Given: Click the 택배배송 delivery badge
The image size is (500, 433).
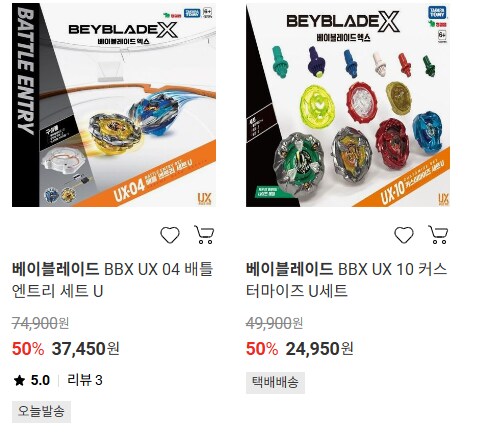Looking at the screenshot, I should (275, 383).
